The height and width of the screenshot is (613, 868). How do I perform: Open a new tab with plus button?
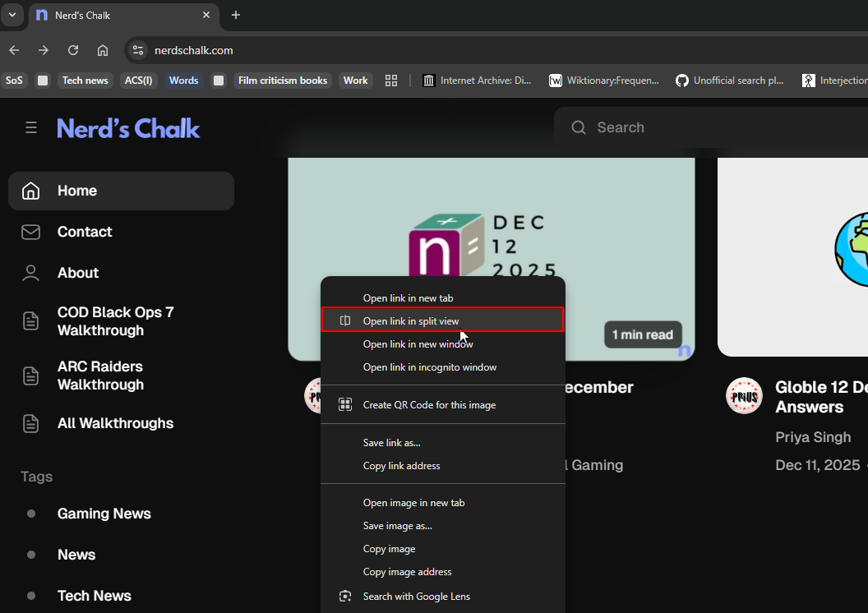coord(236,15)
